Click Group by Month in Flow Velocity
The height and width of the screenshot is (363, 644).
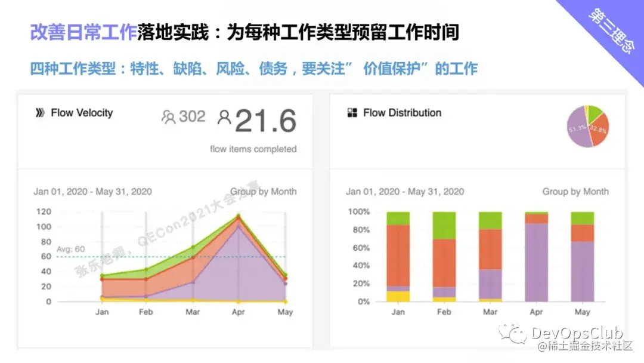[264, 192]
